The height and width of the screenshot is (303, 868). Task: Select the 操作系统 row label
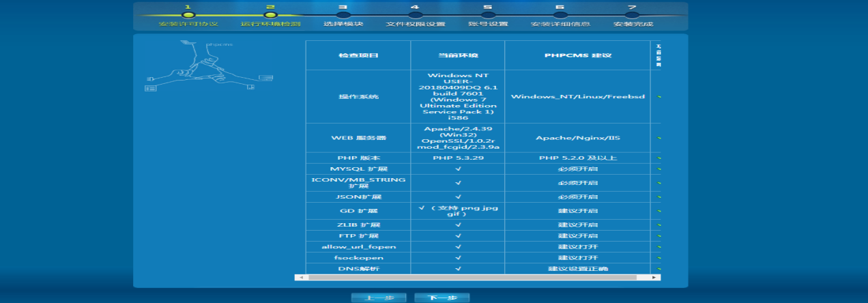pyautogui.click(x=358, y=97)
